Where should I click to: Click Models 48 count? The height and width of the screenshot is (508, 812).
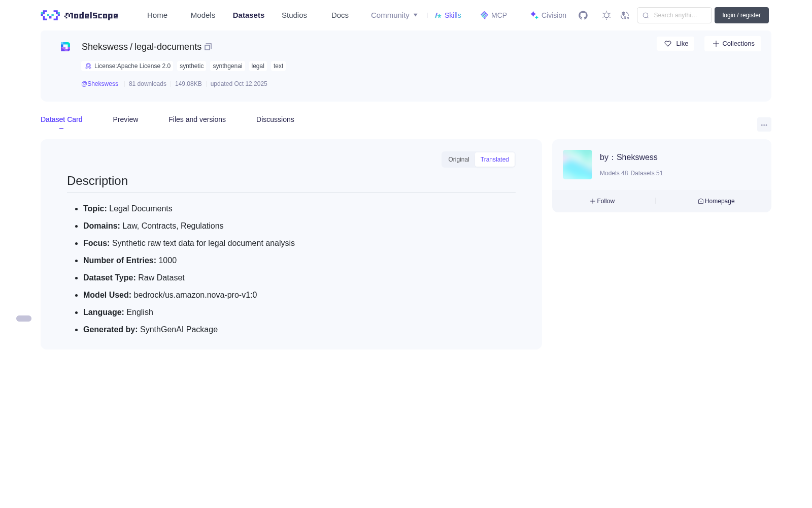coord(614,173)
